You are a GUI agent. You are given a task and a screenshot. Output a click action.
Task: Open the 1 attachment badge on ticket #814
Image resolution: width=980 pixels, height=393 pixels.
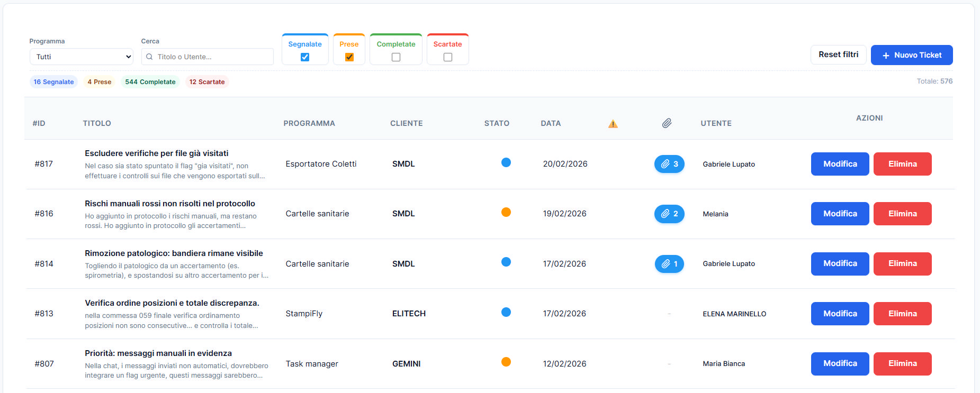click(x=669, y=264)
